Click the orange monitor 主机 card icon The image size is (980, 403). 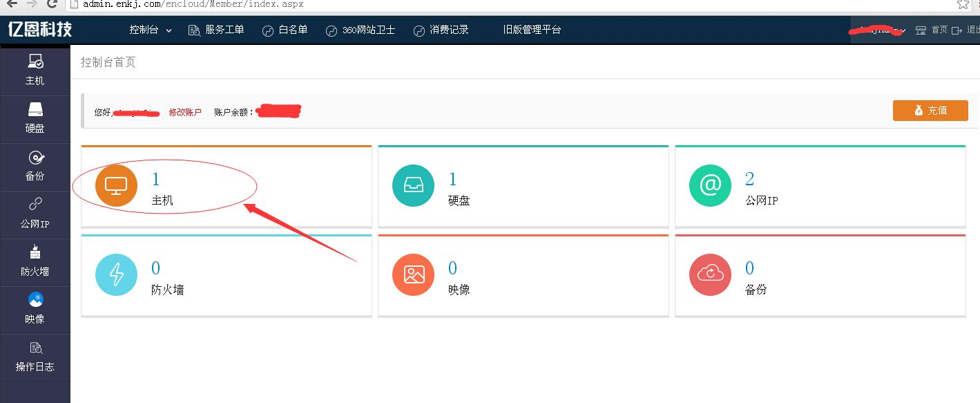(x=116, y=186)
